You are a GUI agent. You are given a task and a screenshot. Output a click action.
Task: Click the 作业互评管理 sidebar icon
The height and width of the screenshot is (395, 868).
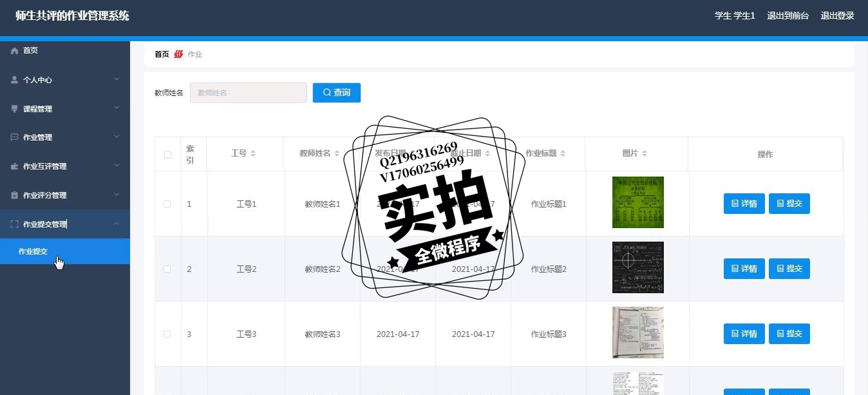(x=15, y=166)
